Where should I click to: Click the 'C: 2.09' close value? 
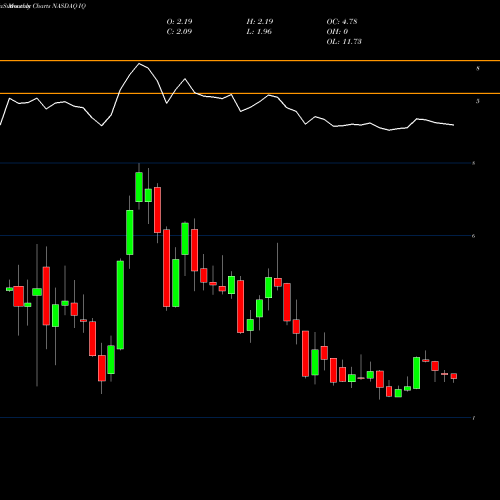pos(179,32)
